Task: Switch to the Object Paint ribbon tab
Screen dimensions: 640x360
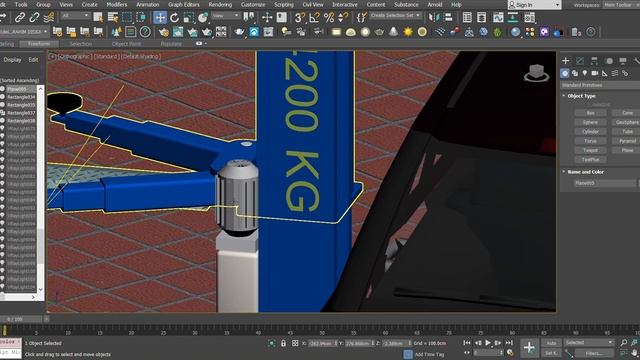Action: tap(126, 44)
